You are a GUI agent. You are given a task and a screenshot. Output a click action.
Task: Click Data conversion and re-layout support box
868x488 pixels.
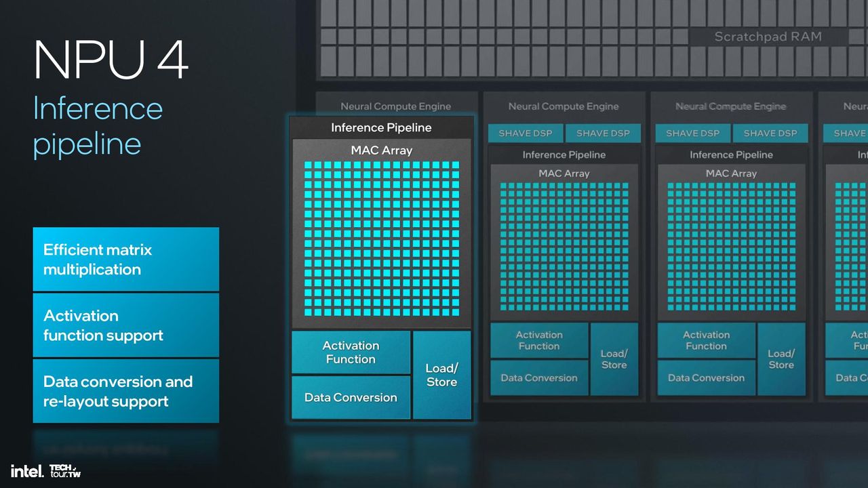pyautogui.click(x=126, y=391)
